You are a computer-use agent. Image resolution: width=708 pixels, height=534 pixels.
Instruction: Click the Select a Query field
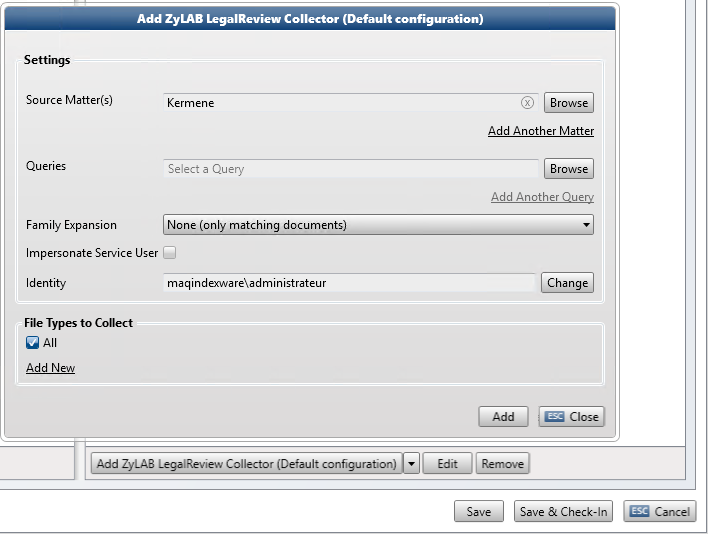coord(350,169)
